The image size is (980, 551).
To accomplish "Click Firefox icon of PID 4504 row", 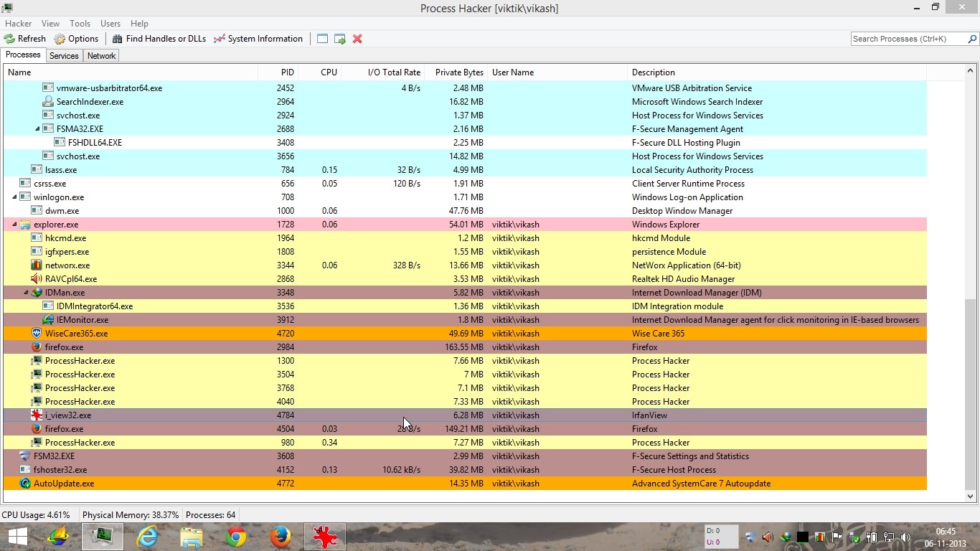I will pos(37,429).
